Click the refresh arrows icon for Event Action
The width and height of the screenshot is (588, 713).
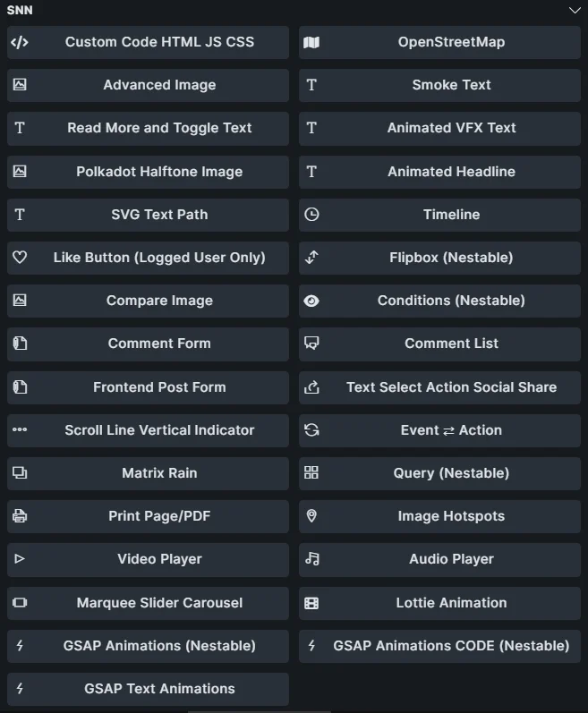311,430
